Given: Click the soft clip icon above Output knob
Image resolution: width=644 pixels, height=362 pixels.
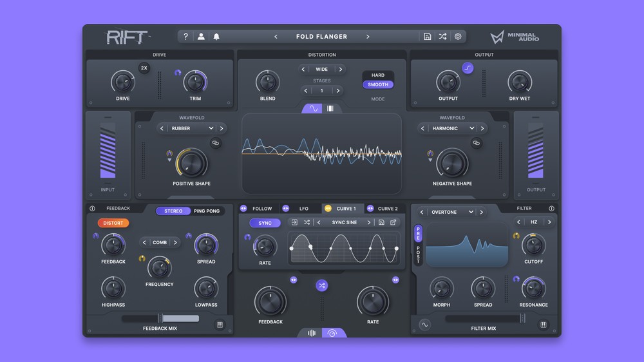Looking at the screenshot, I should [468, 68].
